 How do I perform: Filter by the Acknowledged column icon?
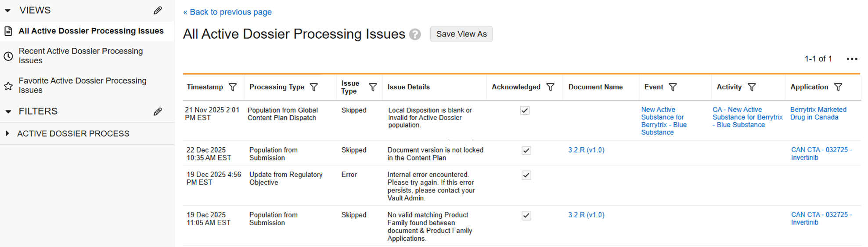coord(550,87)
